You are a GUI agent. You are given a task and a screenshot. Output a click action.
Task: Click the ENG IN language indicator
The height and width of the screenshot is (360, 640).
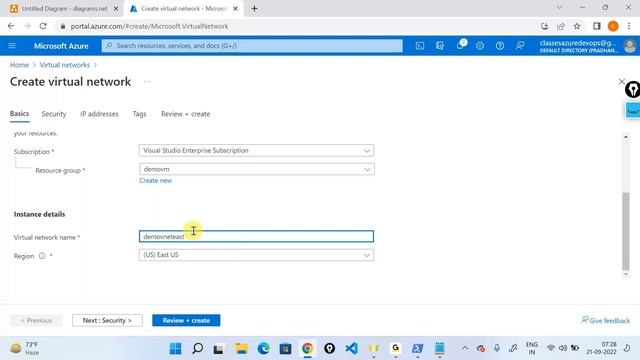(x=531, y=349)
